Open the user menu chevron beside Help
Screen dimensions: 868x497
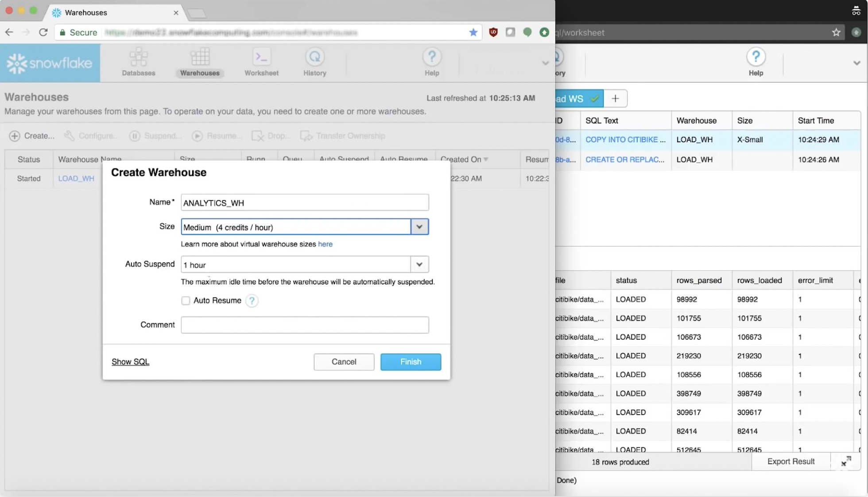[x=545, y=63]
